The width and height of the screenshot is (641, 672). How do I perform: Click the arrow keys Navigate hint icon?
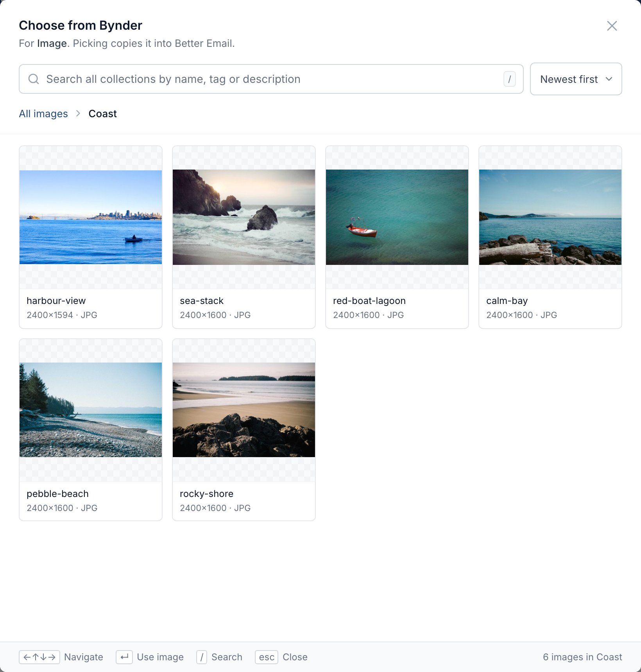pyautogui.click(x=39, y=657)
